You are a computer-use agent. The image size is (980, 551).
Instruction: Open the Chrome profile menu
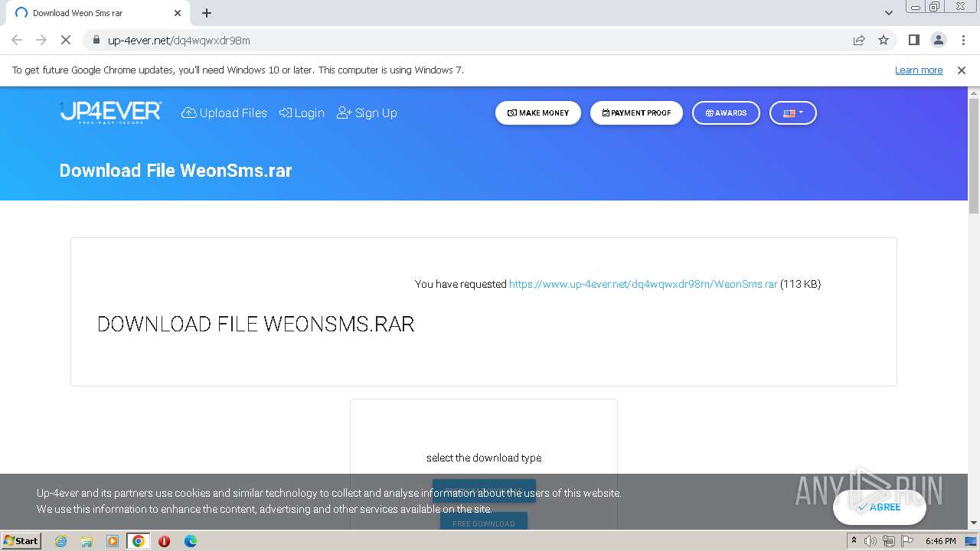click(x=938, y=40)
